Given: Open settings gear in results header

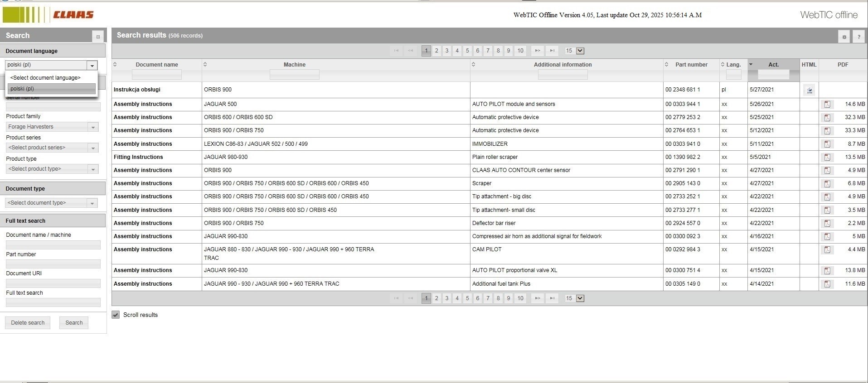Looking at the screenshot, I should tap(844, 37).
